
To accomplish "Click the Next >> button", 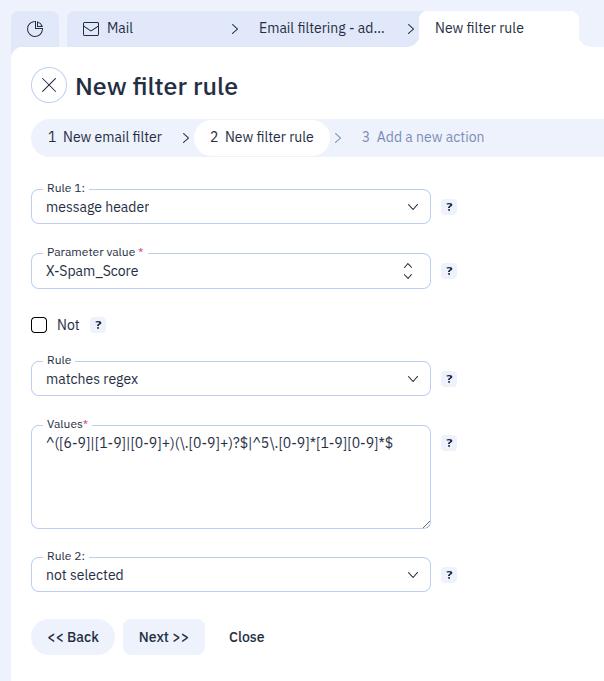I will (164, 637).
